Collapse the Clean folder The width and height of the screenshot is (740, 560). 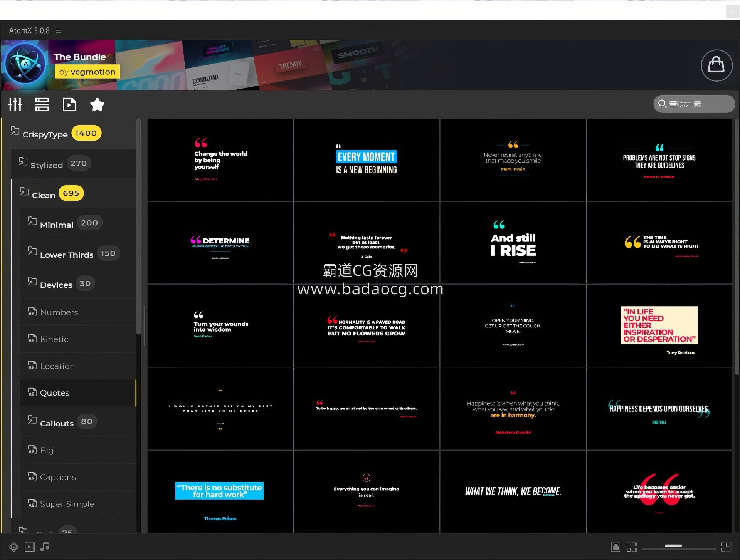[74, 194]
